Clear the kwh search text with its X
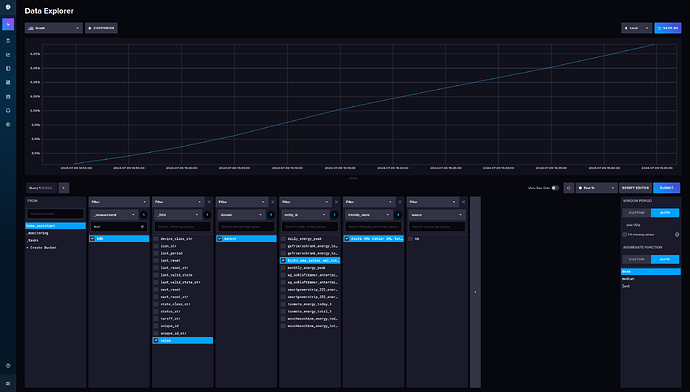Viewport: 690px width, 392px height. (142, 227)
